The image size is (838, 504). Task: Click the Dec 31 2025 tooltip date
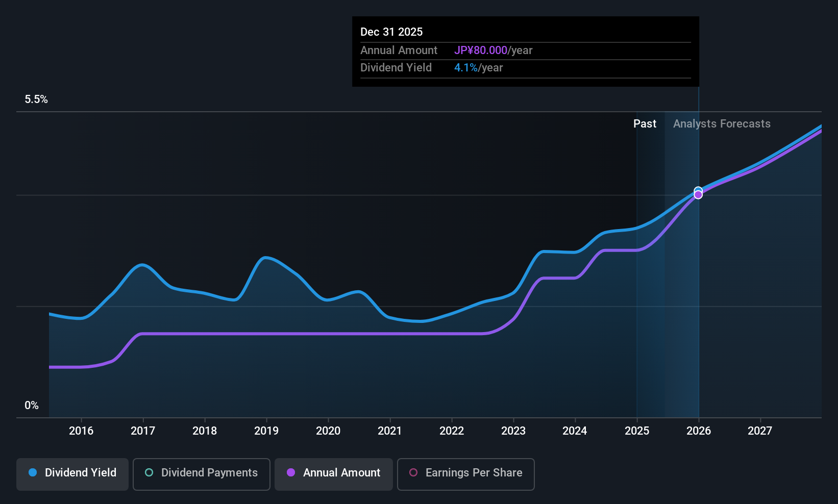click(391, 32)
